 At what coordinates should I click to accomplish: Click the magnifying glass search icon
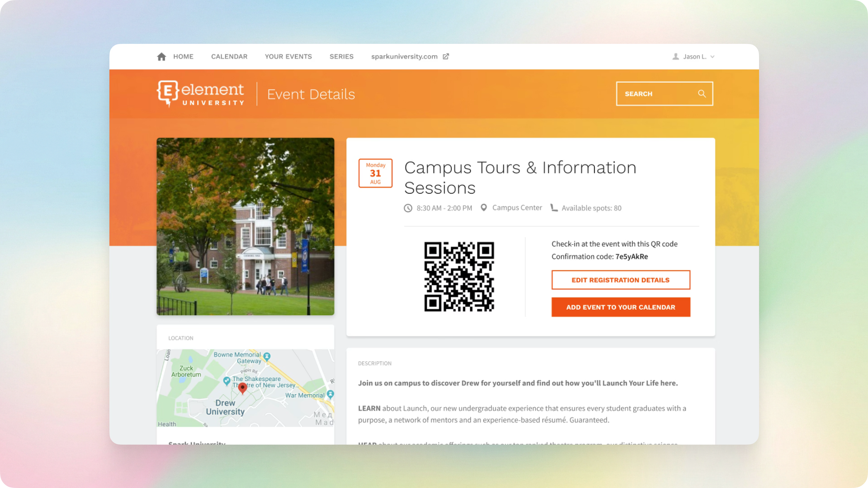702,94
